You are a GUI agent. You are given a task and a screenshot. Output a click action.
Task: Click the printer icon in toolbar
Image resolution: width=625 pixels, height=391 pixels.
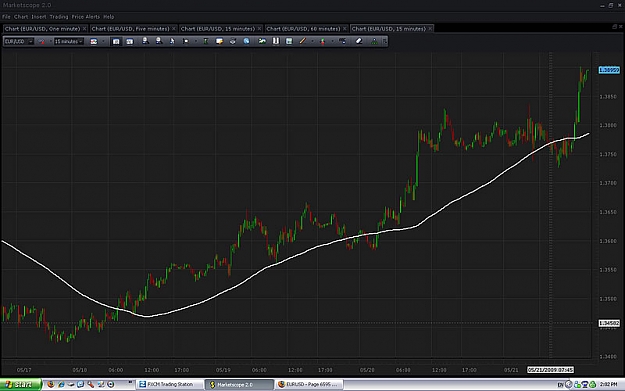click(x=233, y=41)
